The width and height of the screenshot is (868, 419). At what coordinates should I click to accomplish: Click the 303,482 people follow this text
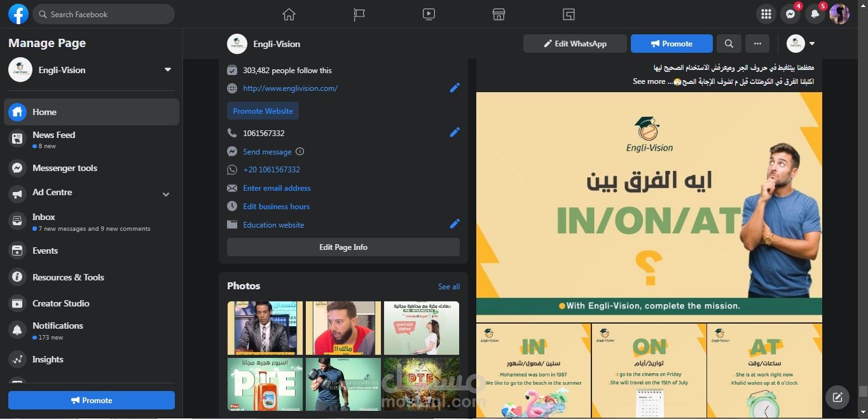tap(287, 71)
